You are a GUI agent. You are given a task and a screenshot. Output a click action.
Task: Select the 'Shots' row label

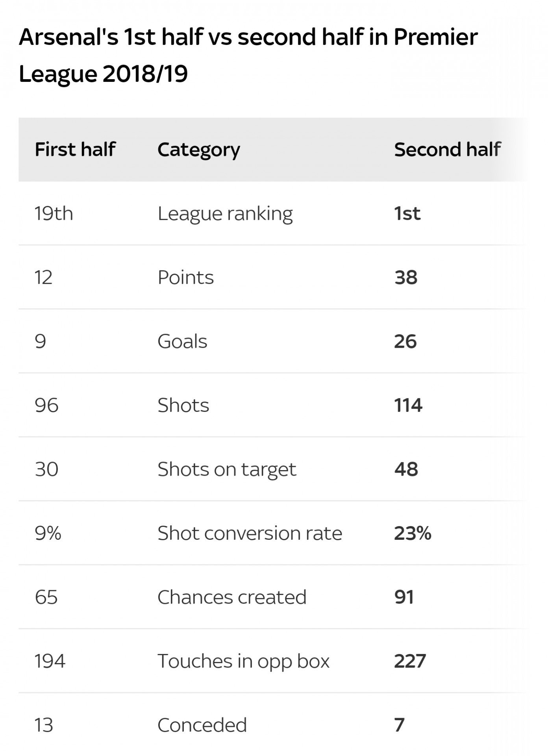[183, 405]
